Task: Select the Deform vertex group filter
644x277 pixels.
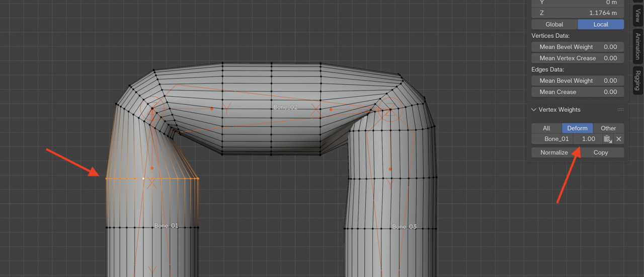Action: tap(577, 128)
